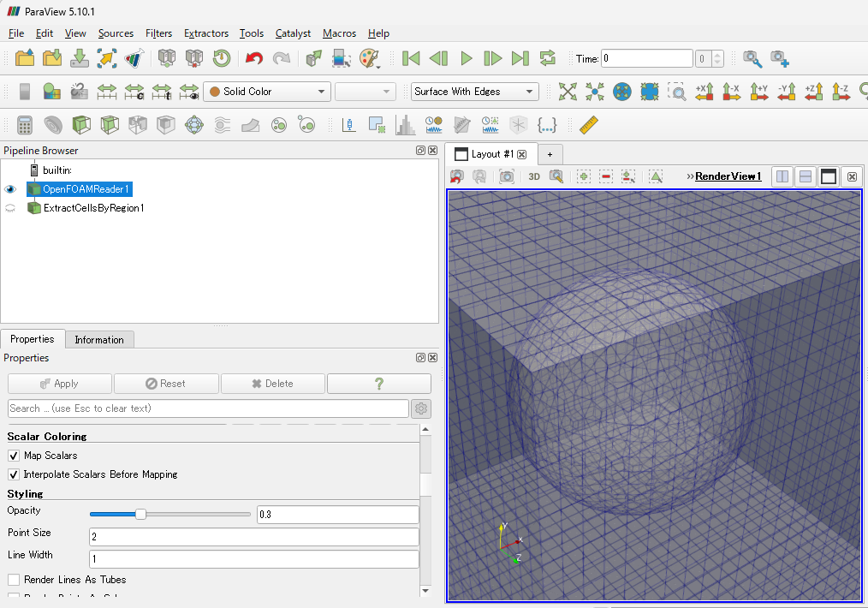Image resolution: width=868 pixels, height=608 pixels.
Task: Open the Calculator filter icon
Action: (25, 125)
